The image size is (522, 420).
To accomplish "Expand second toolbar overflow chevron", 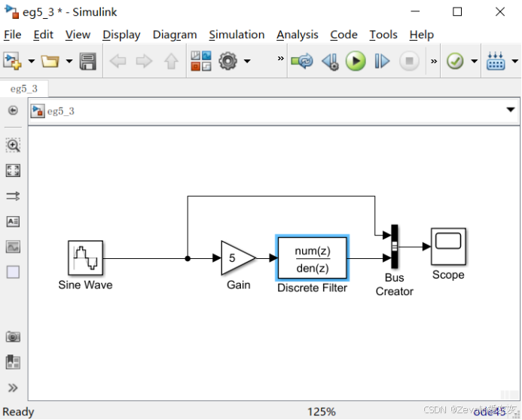I will click(x=433, y=61).
